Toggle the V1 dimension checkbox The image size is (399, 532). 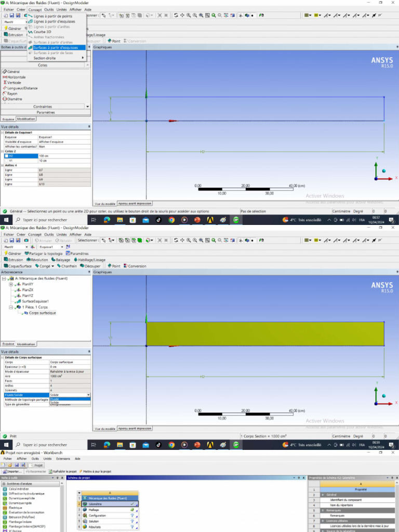7,161
